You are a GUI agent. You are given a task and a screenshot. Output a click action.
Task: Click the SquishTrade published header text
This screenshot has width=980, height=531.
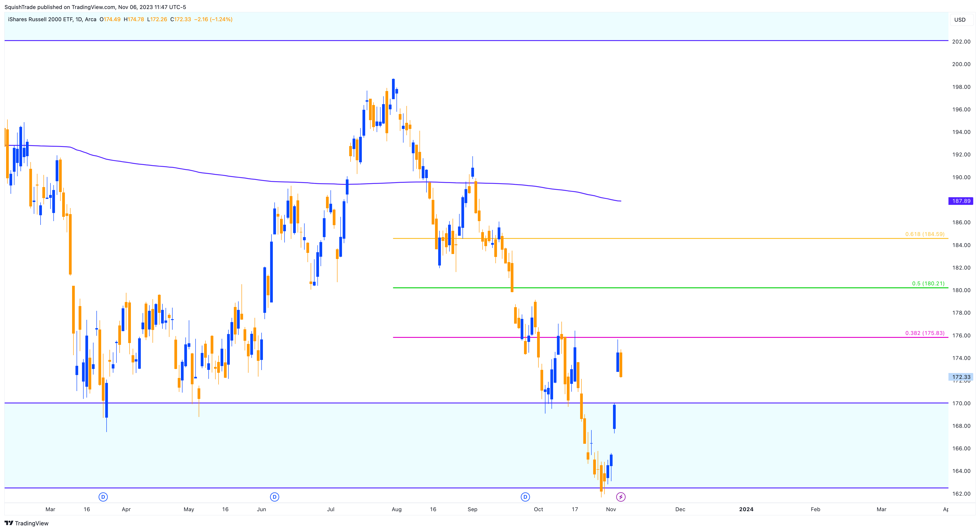click(95, 7)
